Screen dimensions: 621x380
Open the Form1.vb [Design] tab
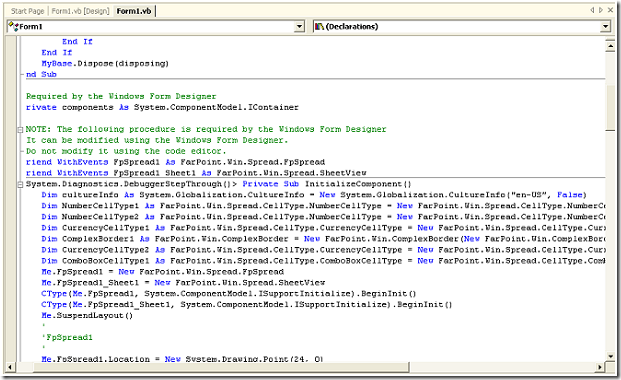click(x=80, y=11)
